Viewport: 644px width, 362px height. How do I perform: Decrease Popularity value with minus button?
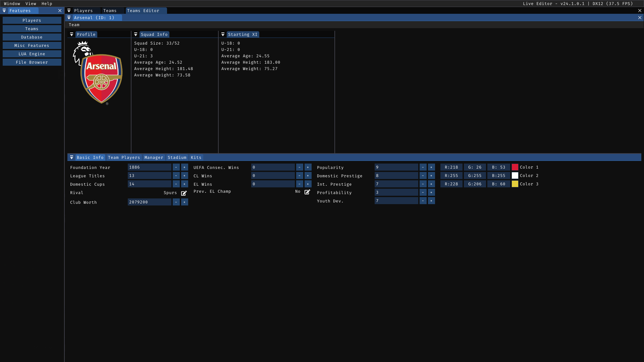(423, 167)
